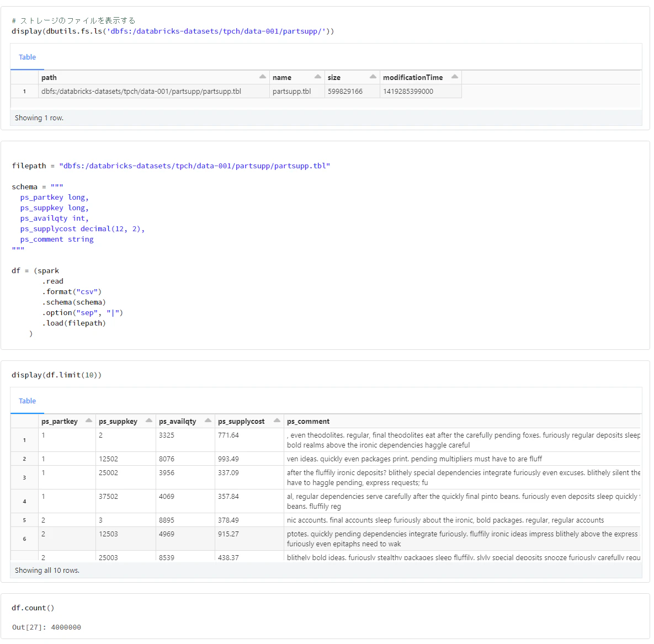The width and height of the screenshot is (654, 644).
Task: Sort by modificationTime using its arrow
Action: pyautogui.click(x=455, y=77)
